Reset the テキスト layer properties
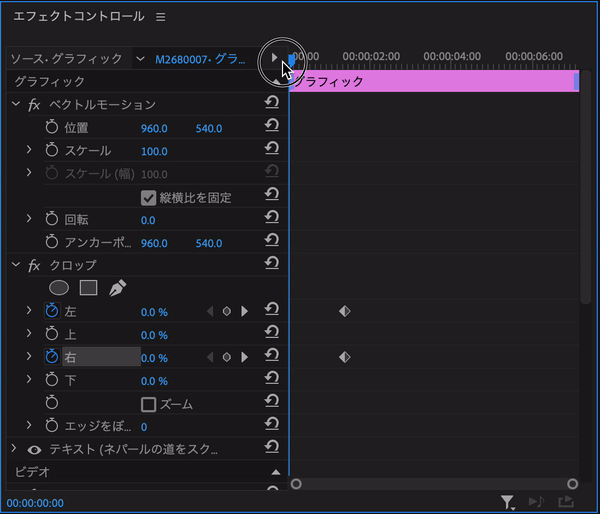The width and height of the screenshot is (600, 514). point(272,447)
